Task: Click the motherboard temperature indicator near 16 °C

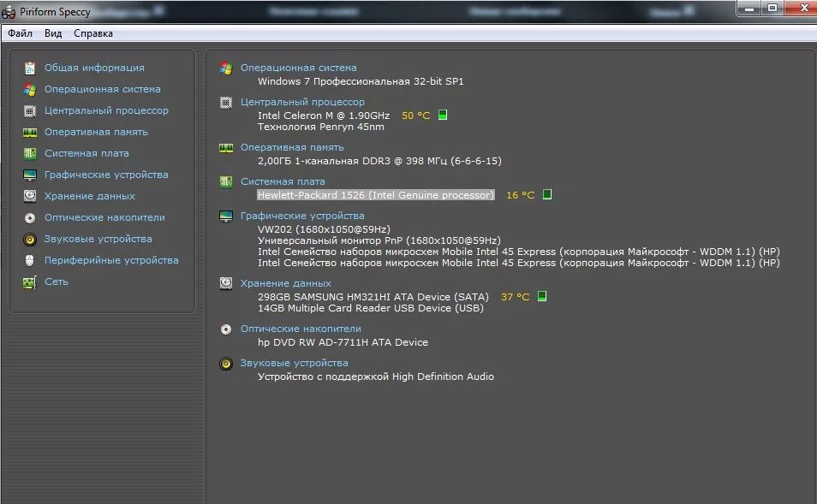Action: (547, 195)
